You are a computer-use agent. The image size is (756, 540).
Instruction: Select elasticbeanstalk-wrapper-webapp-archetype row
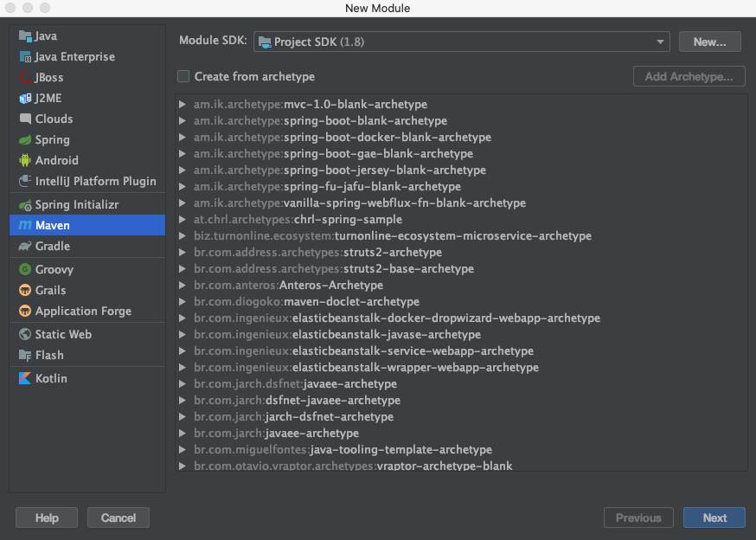tap(461, 367)
